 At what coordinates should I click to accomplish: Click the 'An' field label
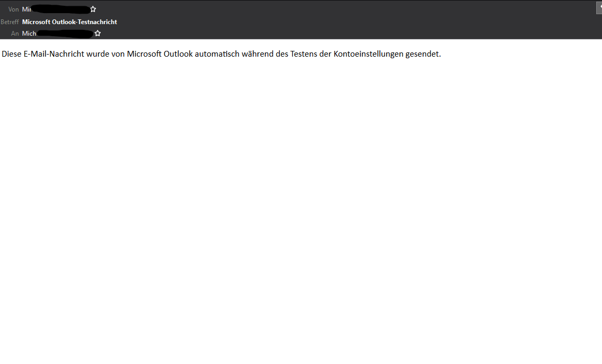coord(15,34)
